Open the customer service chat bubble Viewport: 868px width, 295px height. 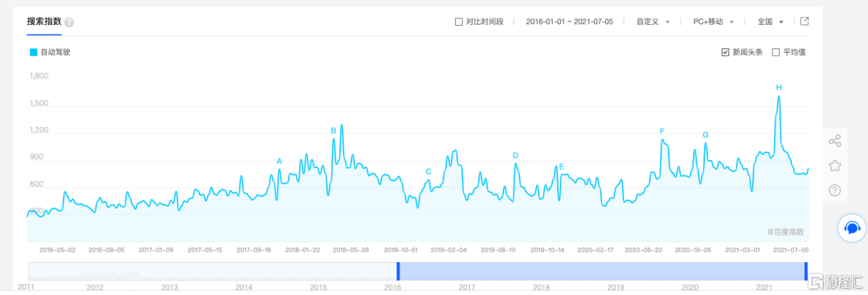(x=852, y=228)
